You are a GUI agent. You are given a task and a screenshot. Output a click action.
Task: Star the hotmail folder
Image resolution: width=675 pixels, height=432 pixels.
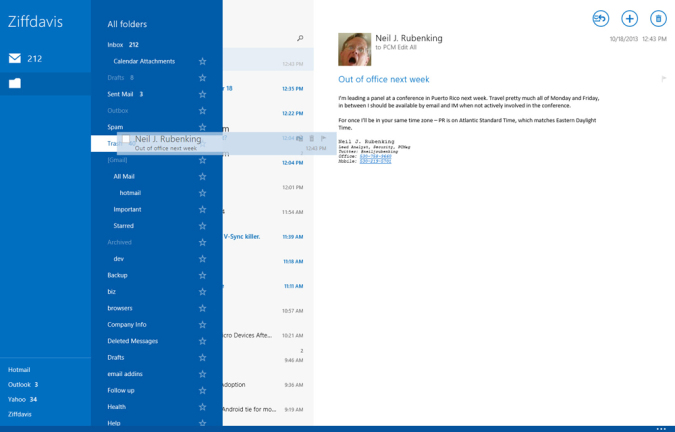pyautogui.click(x=202, y=193)
